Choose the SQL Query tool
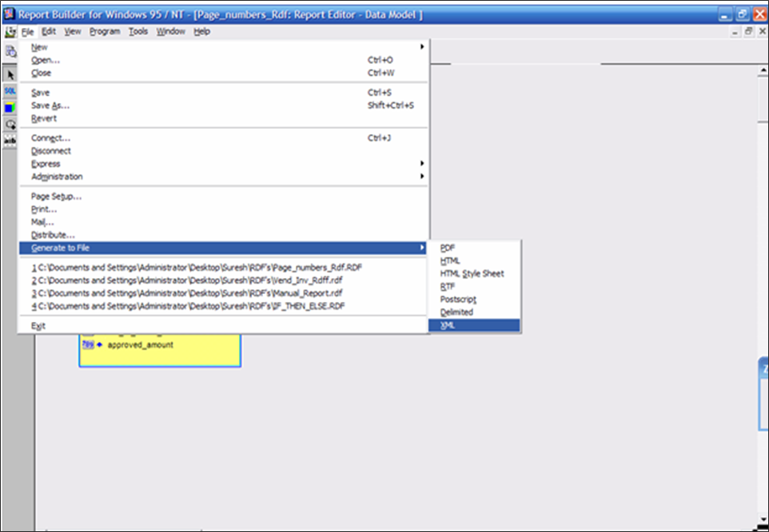 11,92
